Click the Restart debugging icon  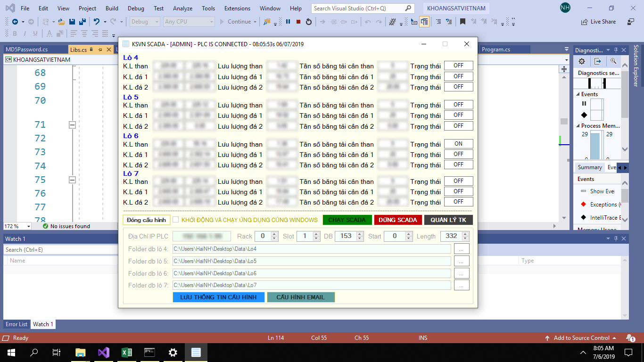(x=309, y=22)
